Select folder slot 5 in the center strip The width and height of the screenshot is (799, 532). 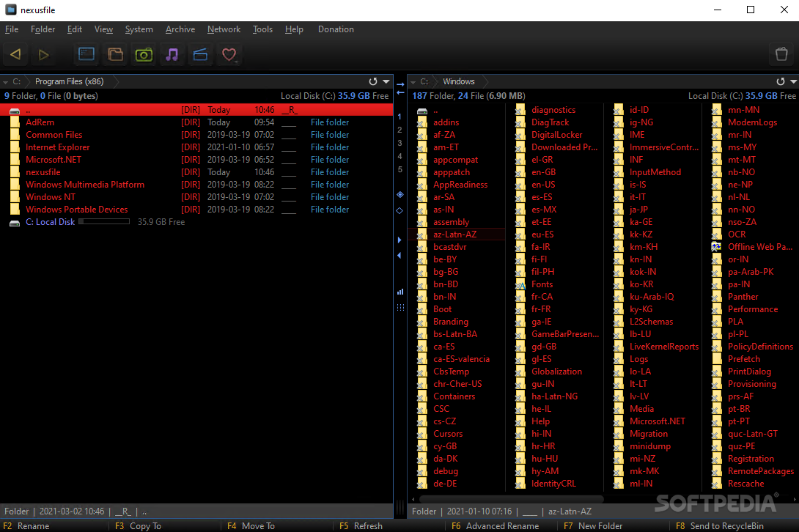click(399, 169)
